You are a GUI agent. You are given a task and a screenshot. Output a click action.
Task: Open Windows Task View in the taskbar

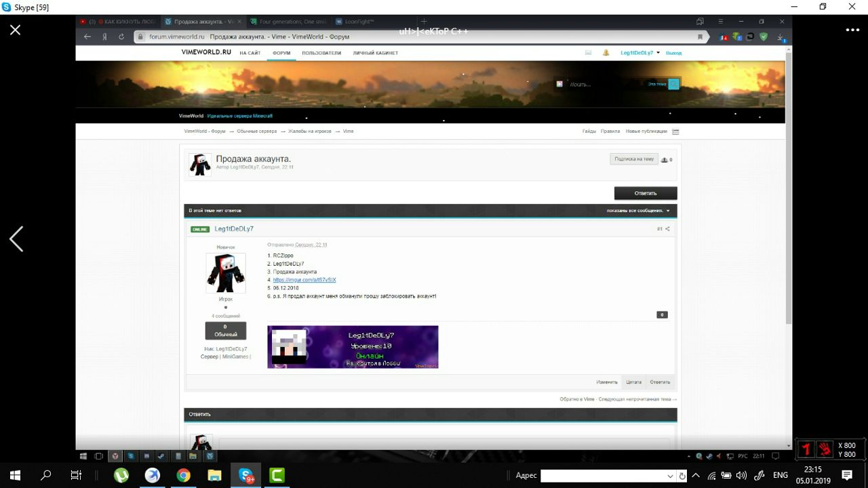(x=77, y=475)
